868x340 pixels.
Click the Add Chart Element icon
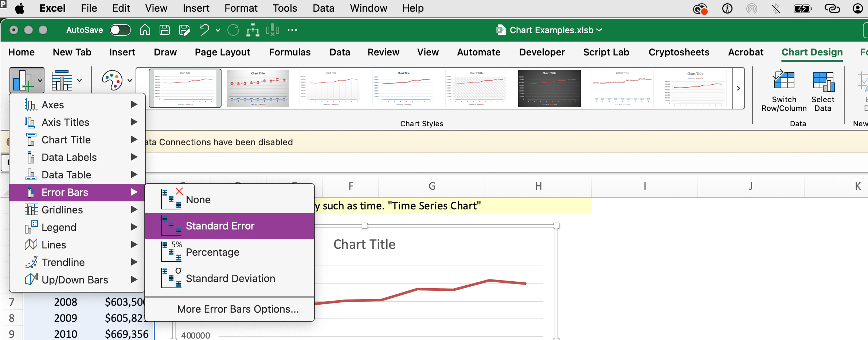click(x=23, y=80)
